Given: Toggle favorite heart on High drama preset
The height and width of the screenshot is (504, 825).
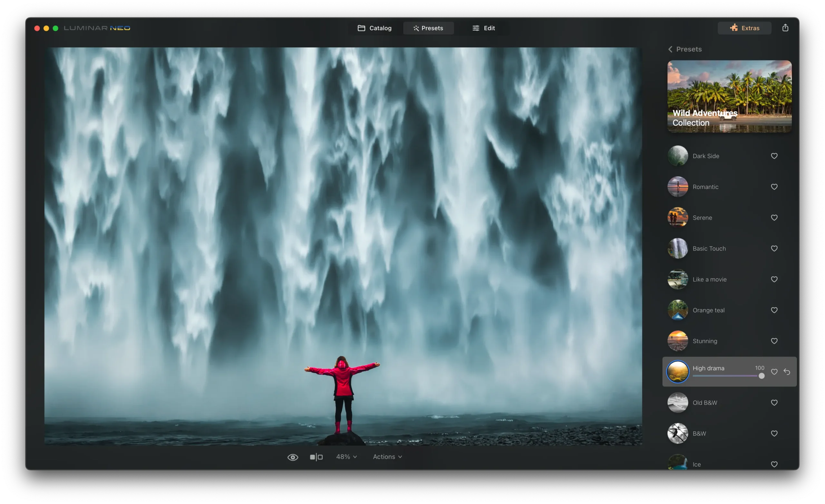Looking at the screenshot, I should (774, 372).
